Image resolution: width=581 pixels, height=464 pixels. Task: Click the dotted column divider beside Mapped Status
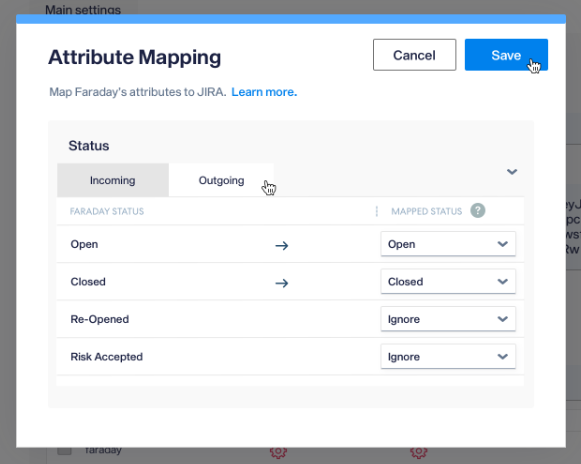click(376, 211)
